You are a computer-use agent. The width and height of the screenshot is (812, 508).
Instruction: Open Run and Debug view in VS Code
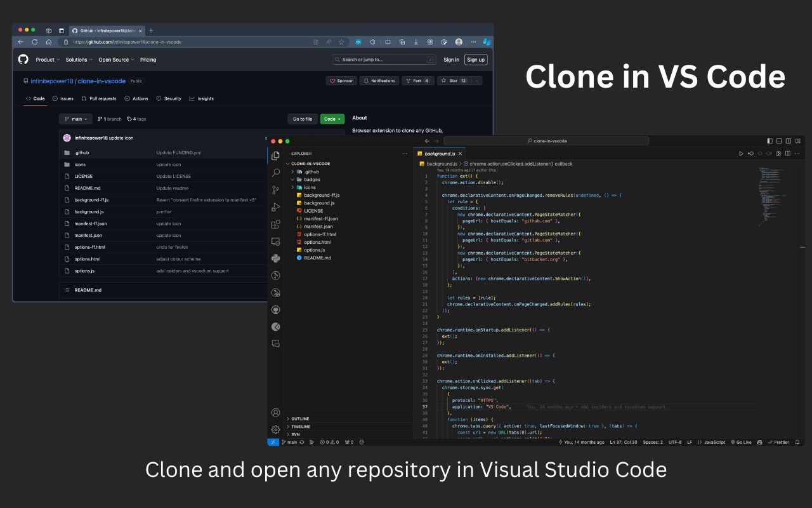tap(275, 207)
